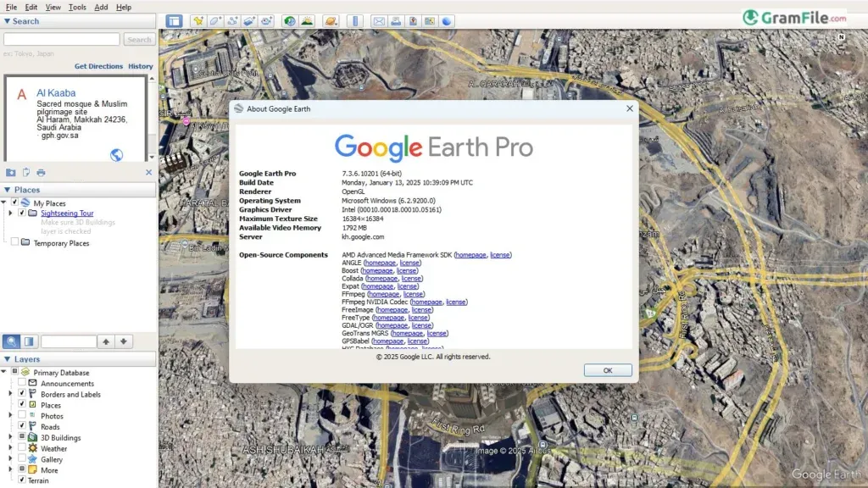Click the search results scrollbar down arrow

tap(152, 157)
